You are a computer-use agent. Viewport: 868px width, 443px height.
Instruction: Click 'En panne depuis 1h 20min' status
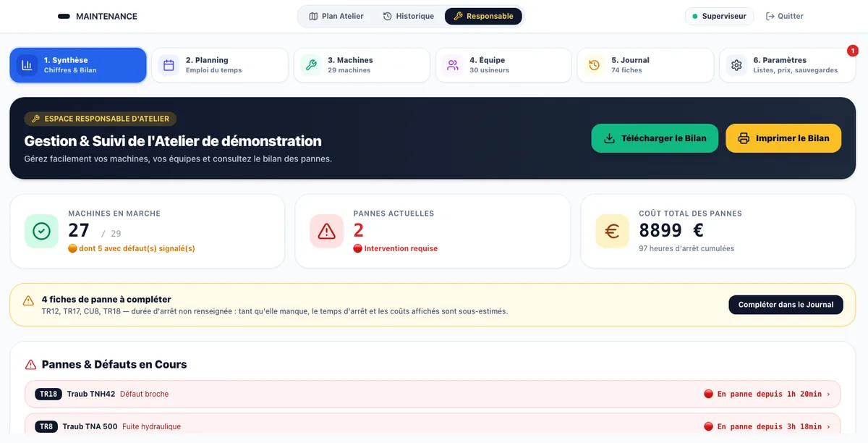click(770, 394)
